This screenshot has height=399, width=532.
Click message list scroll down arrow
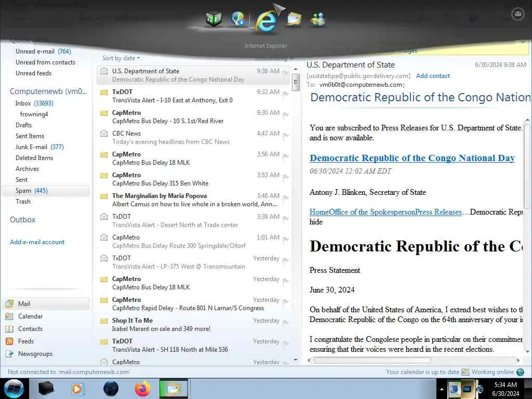pos(296,360)
